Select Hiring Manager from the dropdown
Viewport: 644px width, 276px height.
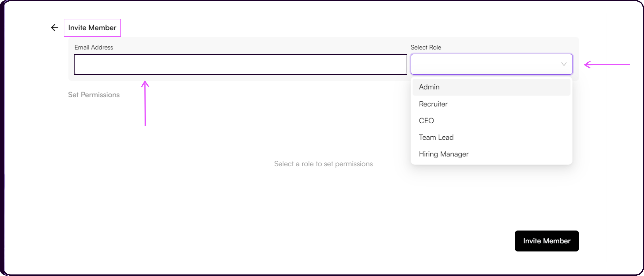(491, 154)
